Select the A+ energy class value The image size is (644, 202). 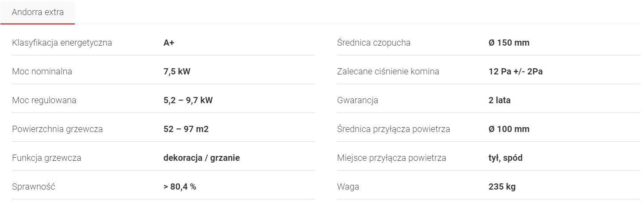click(x=169, y=43)
